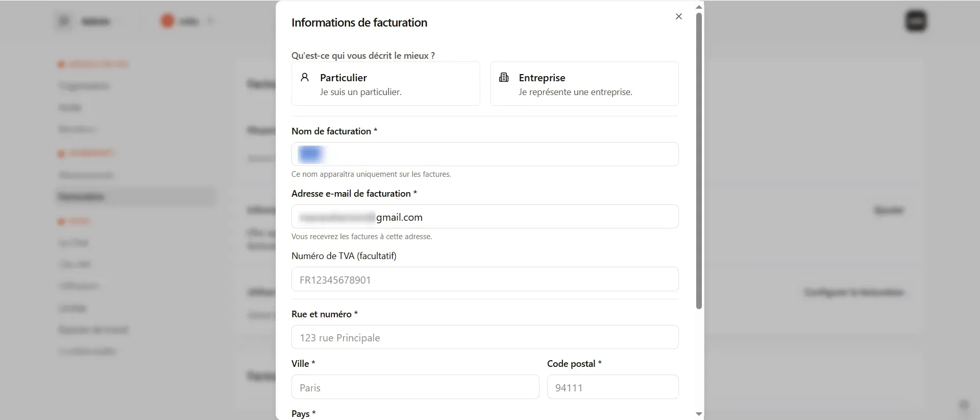Image resolution: width=980 pixels, height=420 pixels.
Task: Open the help widget at bottom right
Action: tap(964, 405)
